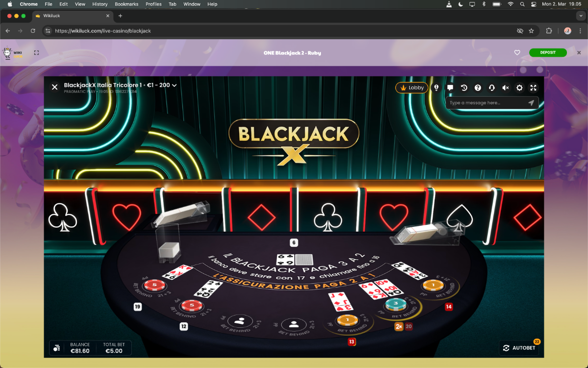Image resolution: width=588 pixels, height=368 pixels.
Task: Expand the page fullscreen icon beside logo
Action: (x=36, y=53)
